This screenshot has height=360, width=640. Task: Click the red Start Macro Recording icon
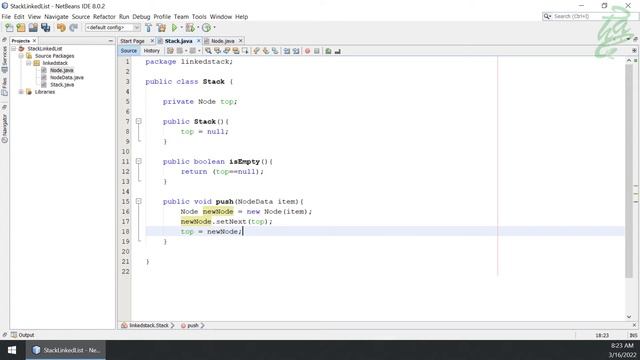pyautogui.click(x=307, y=51)
